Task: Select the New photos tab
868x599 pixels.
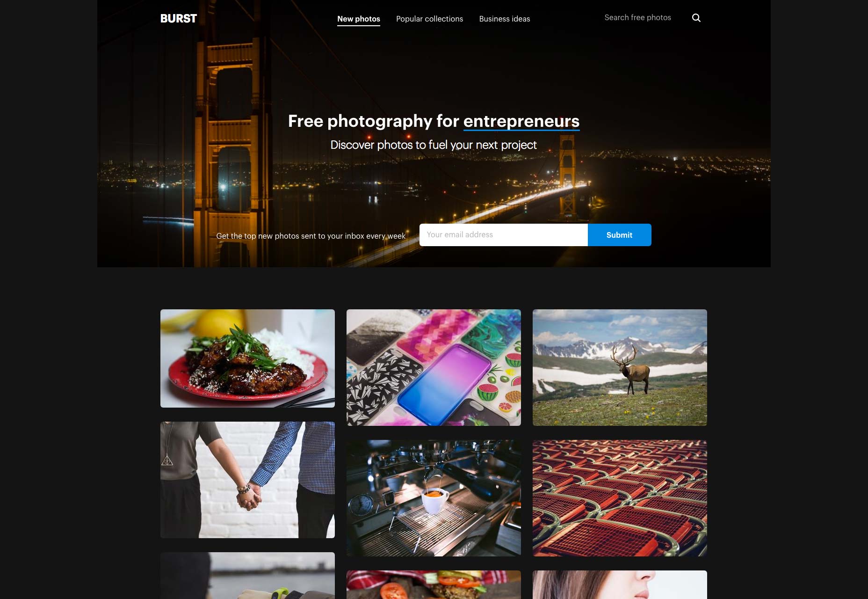Action: [x=359, y=19]
